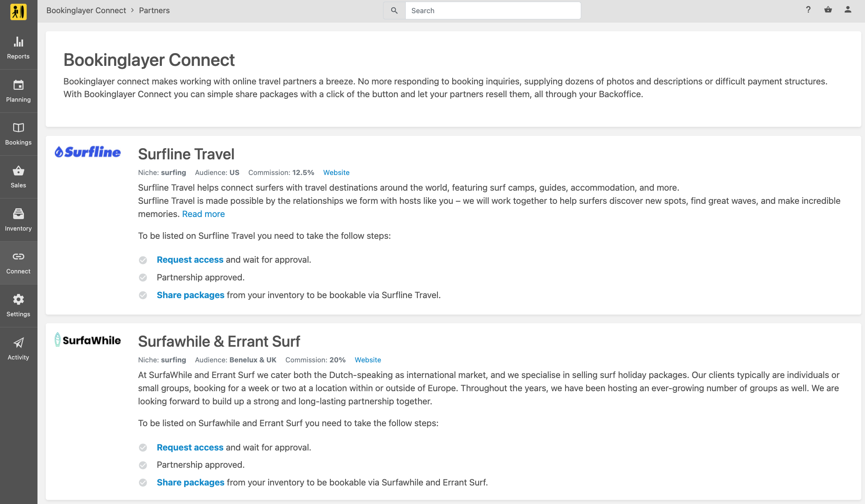Click the search magnifier button
865x504 pixels.
394,11
